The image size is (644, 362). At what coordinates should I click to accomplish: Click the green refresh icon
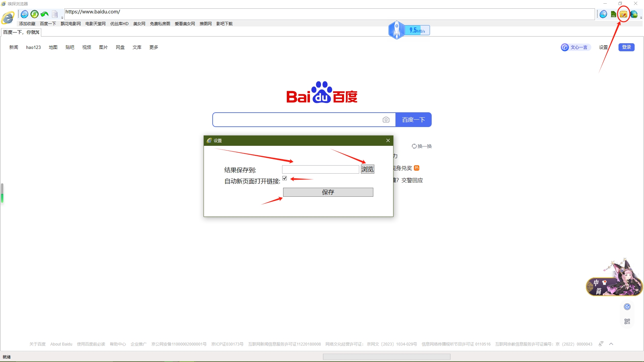(35, 14)
